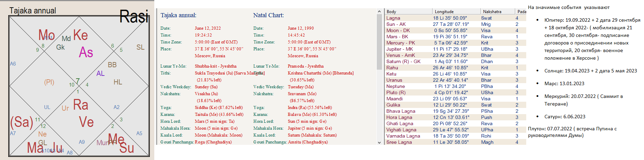Click the Ra planet in the chart
The height and width of the screenshot is (160, 644).
tap(81, 105)
